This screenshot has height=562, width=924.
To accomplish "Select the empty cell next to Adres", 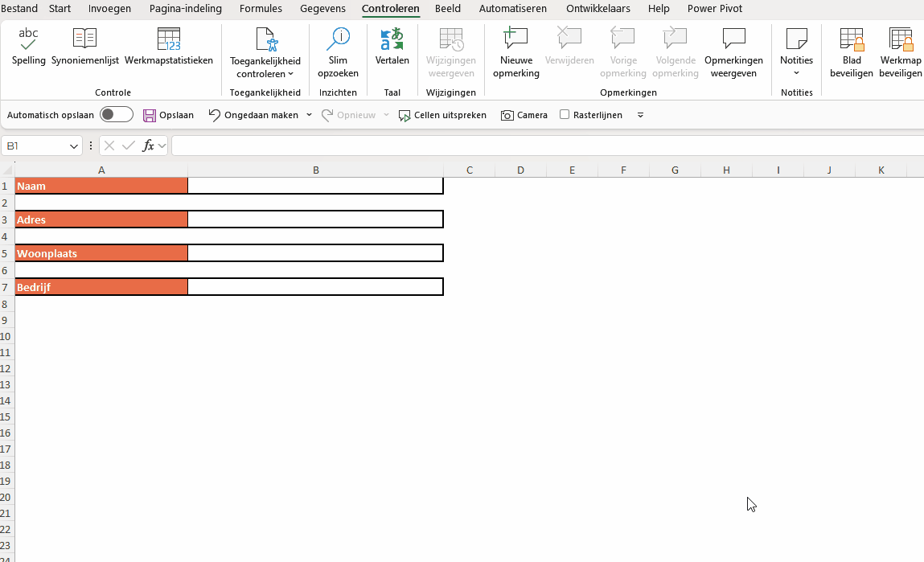I will [x=315, y=219].
